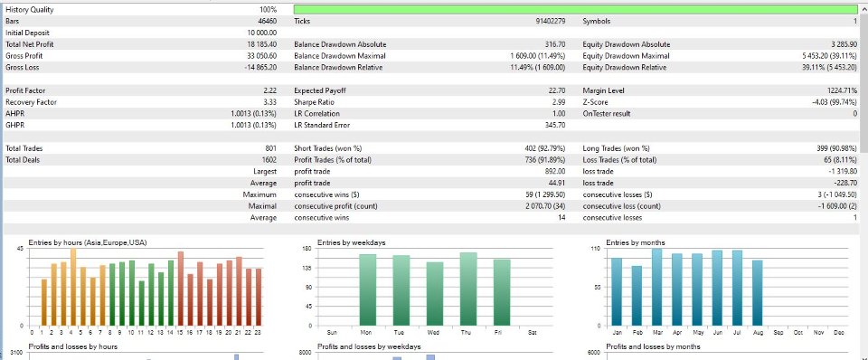The height and width of the screenshot is (360, 868).
Task: Click the Feb bar in months chart
Action: point(637,296)
